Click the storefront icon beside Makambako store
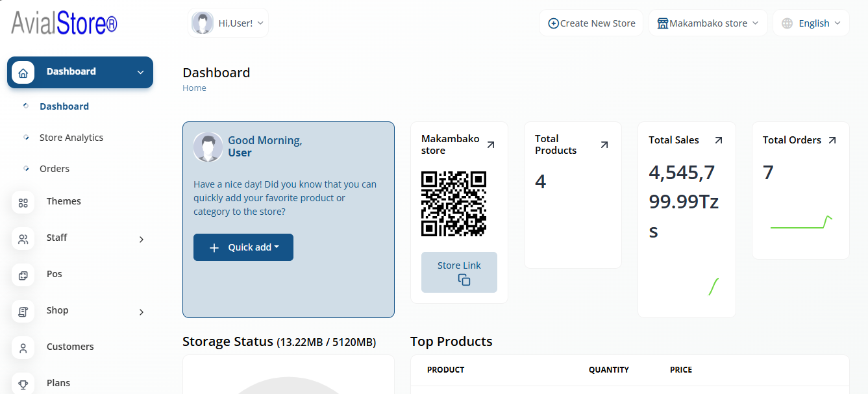 pyautogui.click(x=663, y=23)
